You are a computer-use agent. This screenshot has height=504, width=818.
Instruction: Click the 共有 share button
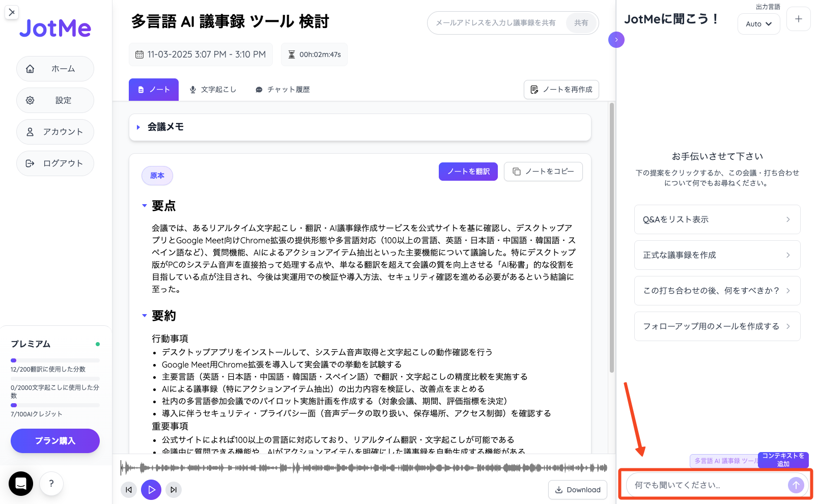(581, 23)
